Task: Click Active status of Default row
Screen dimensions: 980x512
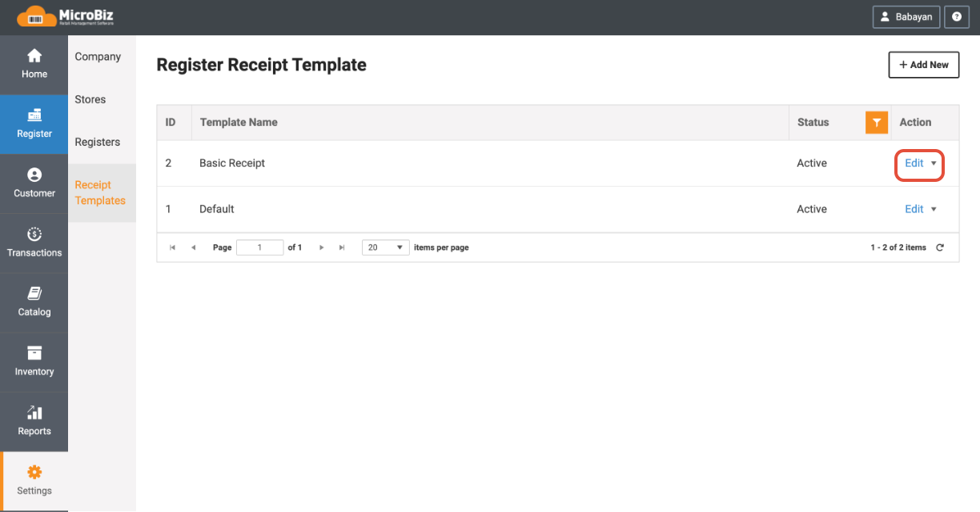Action: click(812, 209)
